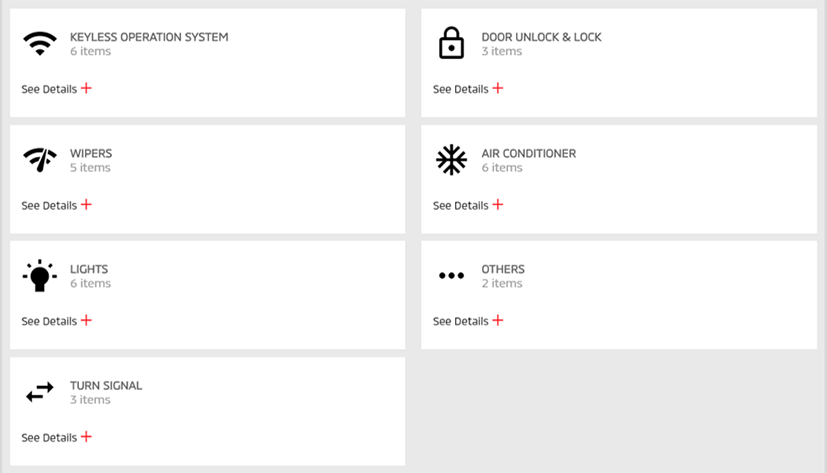Click the Others three-dots icon
This screenshot has height=473, width=827.
[x=451, y=275]
